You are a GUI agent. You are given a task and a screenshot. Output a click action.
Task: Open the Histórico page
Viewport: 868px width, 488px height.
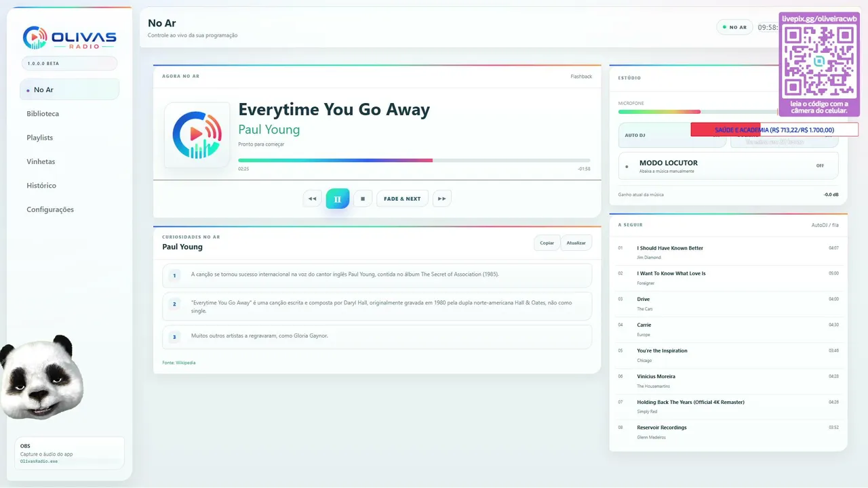pos(41,186)
